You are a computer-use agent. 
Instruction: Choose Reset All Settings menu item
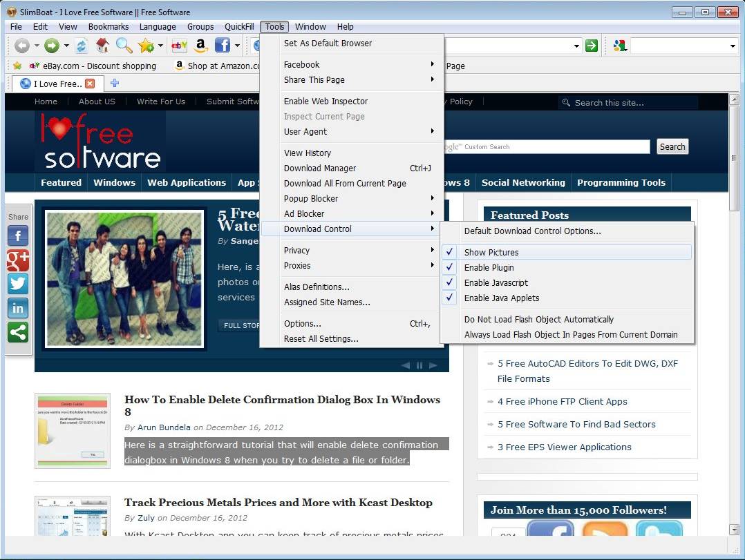tap(350, 338)
